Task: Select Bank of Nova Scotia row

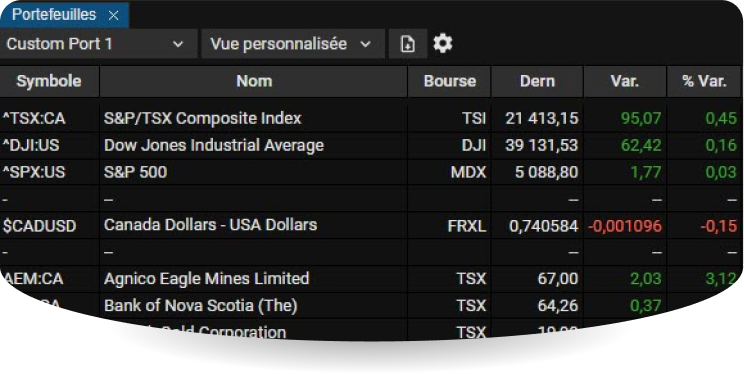Action: pyautogui.click(x=370, y=306)
